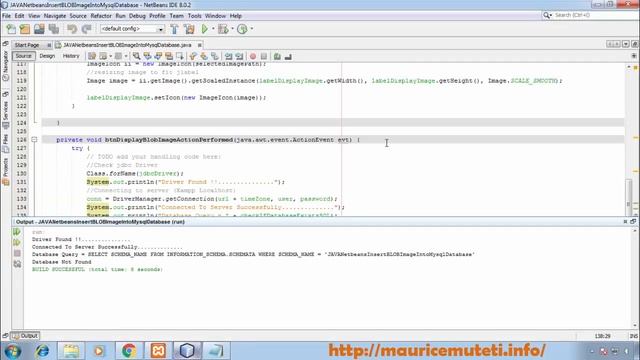The height and width of the screenshot is (360, 640).
Task: Open the Debug menu
Action: (x=137, y=16)
